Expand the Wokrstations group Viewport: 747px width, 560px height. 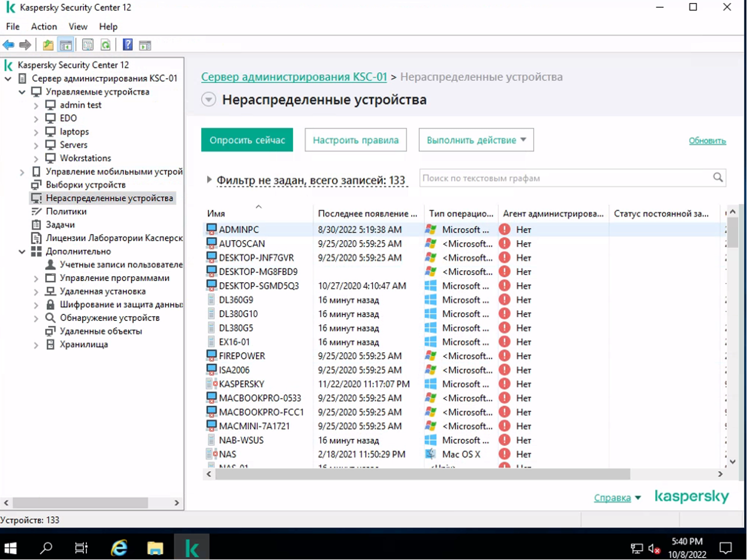point(36,159)
